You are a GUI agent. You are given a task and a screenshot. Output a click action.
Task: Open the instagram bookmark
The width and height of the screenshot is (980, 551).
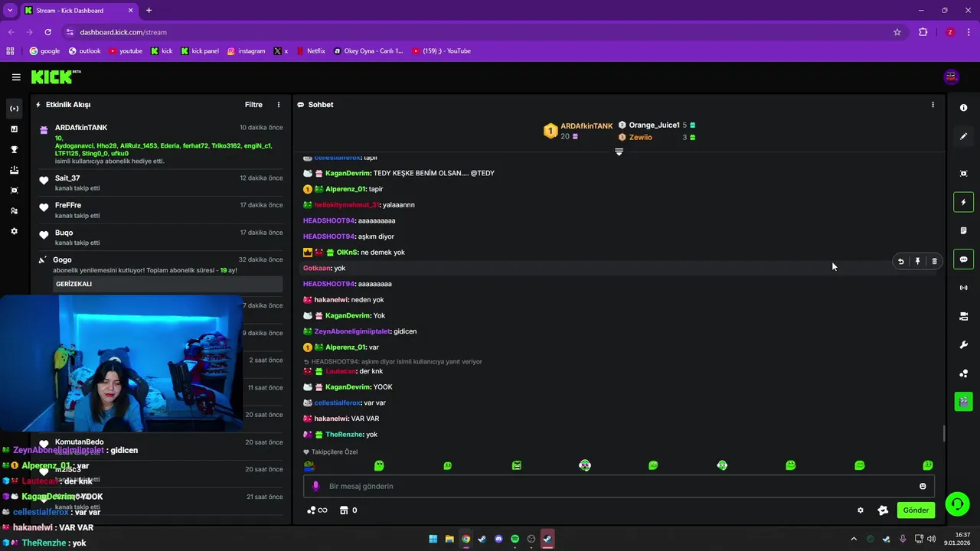pyautogui.click(x=246, y=51)
